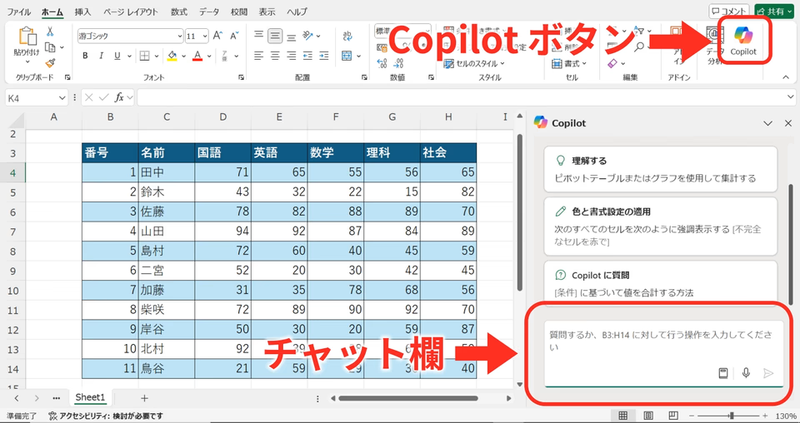
Task: Top-align cell contents
Action: pyautogui.click(x=259, y=36)
